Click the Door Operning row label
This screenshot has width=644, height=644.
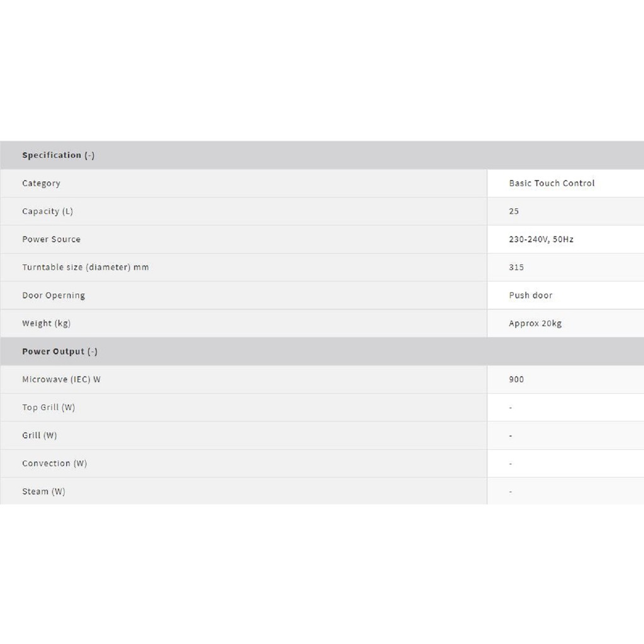click(x=53, y=296)
